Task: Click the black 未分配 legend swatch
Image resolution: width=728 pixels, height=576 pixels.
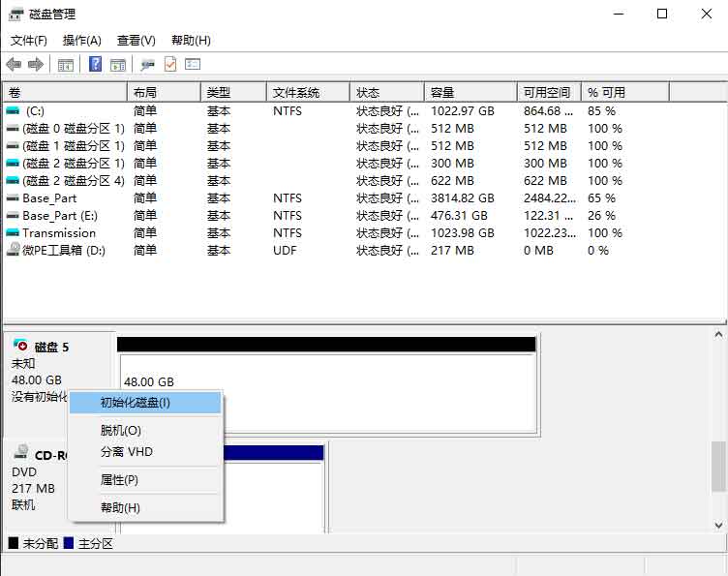Action: coord(14,543)
